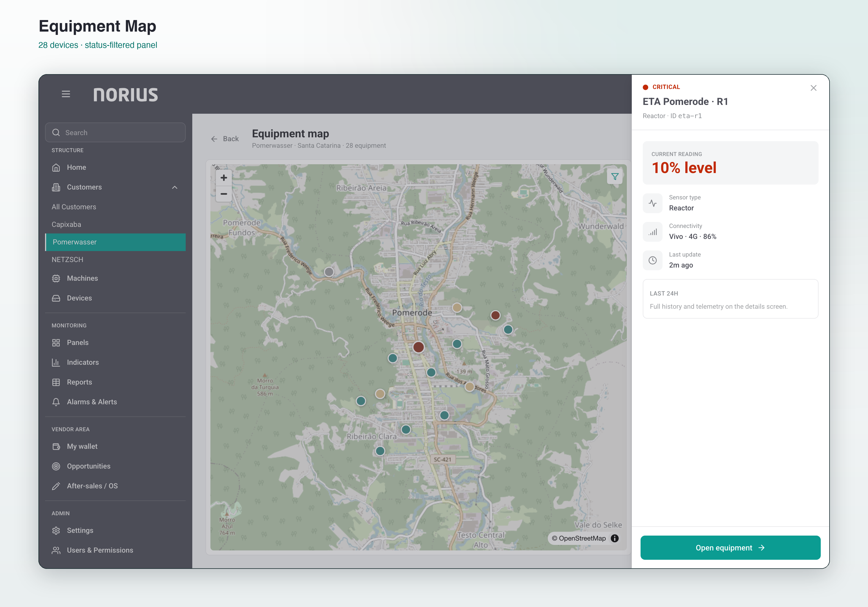Open Indicators under Monitoring
Viewport: 868px width, 607px height.
pyautogui.click(x=115, y=363)
